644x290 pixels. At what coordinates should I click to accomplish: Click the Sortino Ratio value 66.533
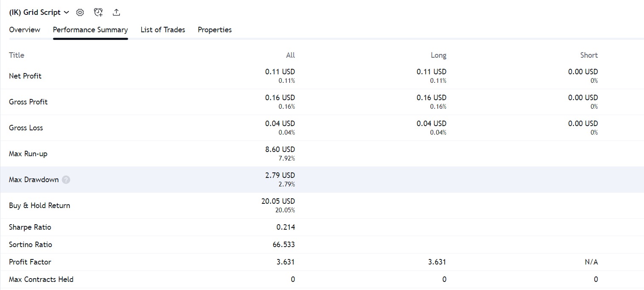[x=284, y=245]
